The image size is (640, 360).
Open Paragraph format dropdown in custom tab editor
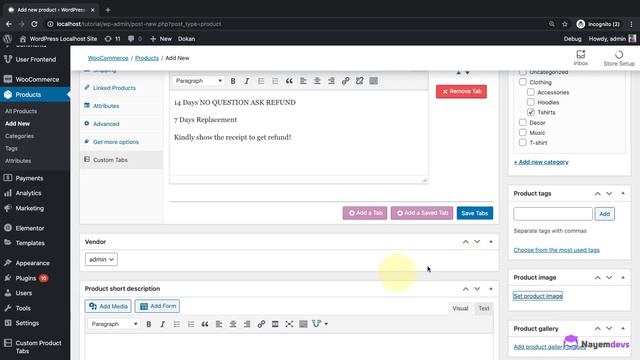[x=198, y=81]
